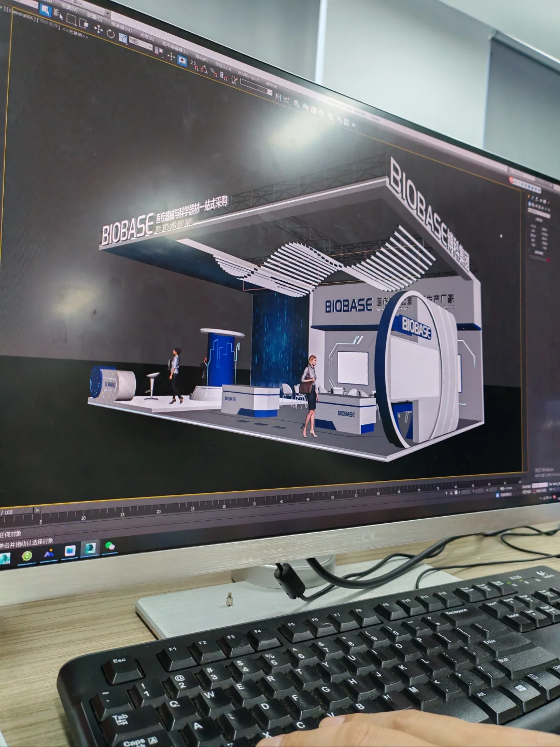This screenshot has width=560, height=747.
Task: Open the 帮助(H) menu
Action: pyautogui.click(x=272, y=85)
